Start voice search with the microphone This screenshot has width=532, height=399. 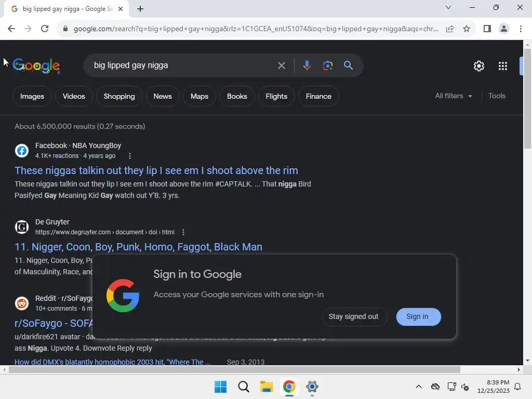click(307, 65)
